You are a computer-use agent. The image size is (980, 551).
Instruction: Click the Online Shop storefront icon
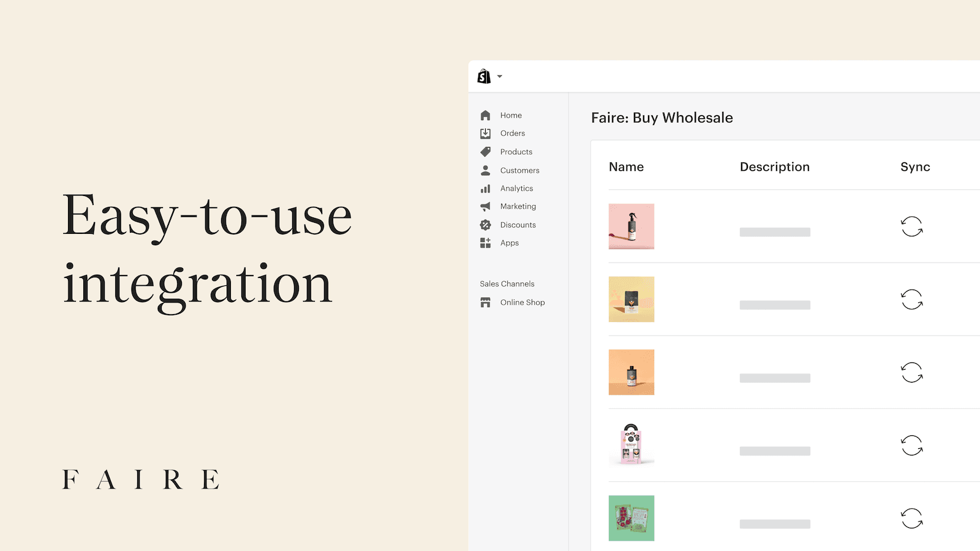click(485, 302)
